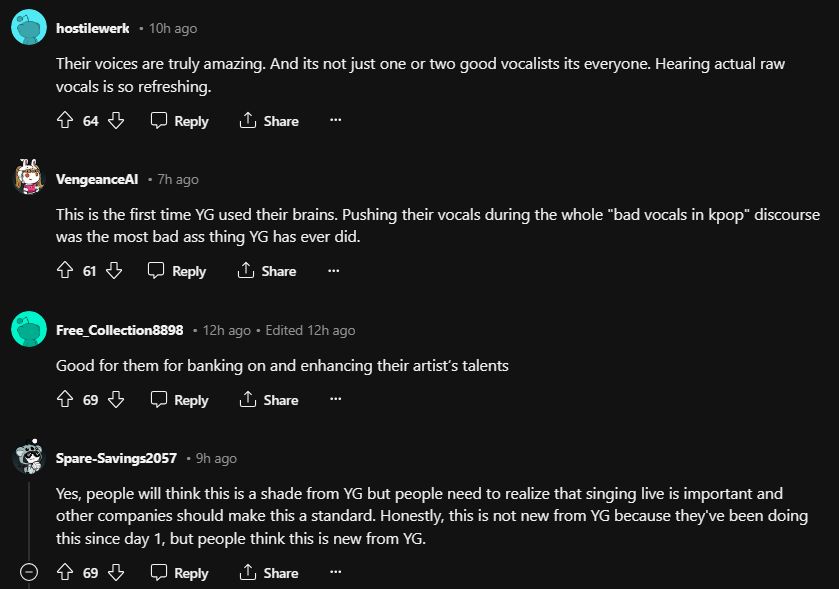Open VengeanceAI's username link
Screen dimensions: 839x589
pyautogui.click(x=97, y=179)
